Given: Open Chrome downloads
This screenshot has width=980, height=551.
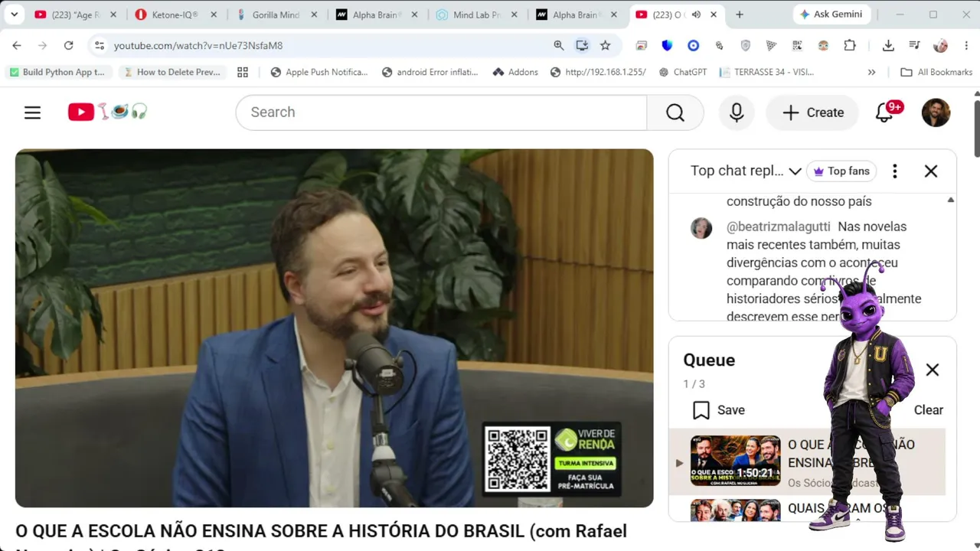Looking at the screenshot, I should [x=888, y=46].
